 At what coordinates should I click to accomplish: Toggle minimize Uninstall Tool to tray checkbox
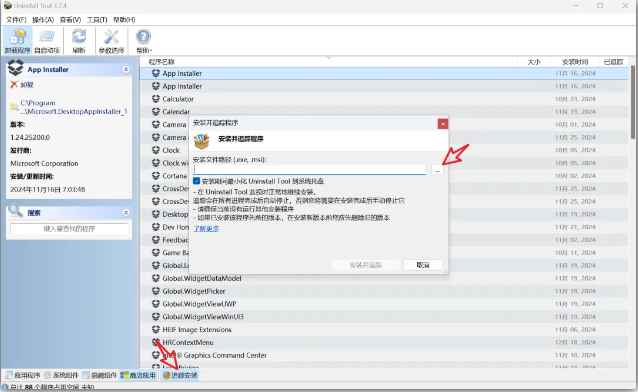(197, 181)
